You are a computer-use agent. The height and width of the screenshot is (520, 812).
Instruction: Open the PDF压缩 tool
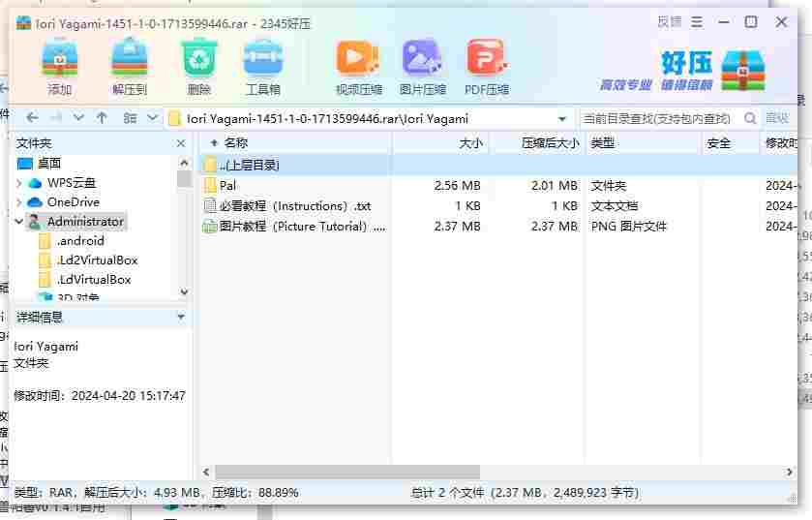[487, 68]
